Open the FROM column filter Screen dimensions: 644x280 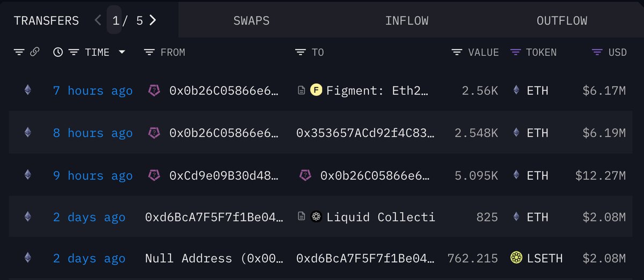pyautogui.click(x=150, y=52)
